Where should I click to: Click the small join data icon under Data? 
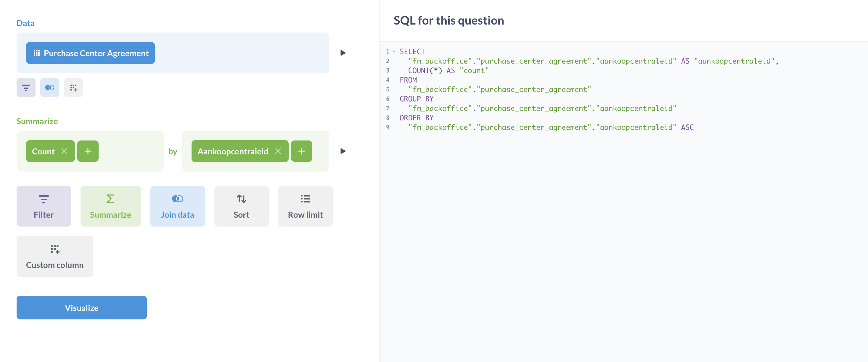coord(49,88)
